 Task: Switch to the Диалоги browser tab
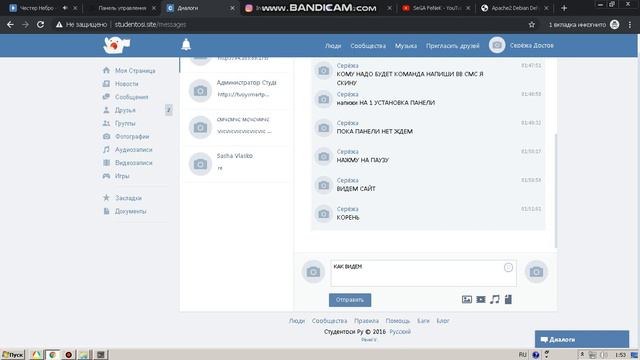[199, 8]
